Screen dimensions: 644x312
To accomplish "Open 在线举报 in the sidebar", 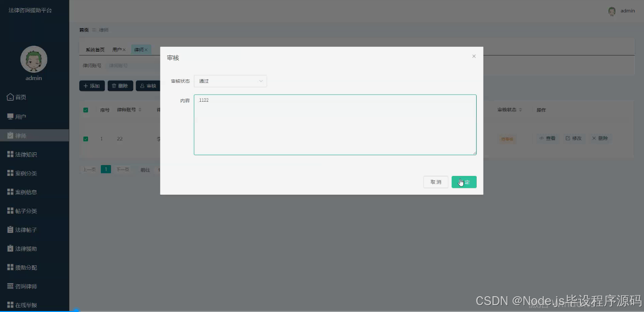I will [x=34, y=305].
